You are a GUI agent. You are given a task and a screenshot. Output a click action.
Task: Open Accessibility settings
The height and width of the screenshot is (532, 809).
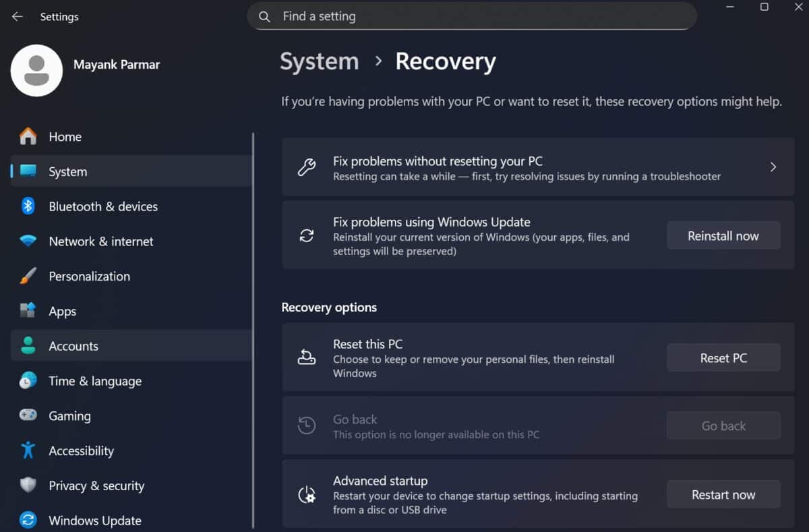click(131, 450)
